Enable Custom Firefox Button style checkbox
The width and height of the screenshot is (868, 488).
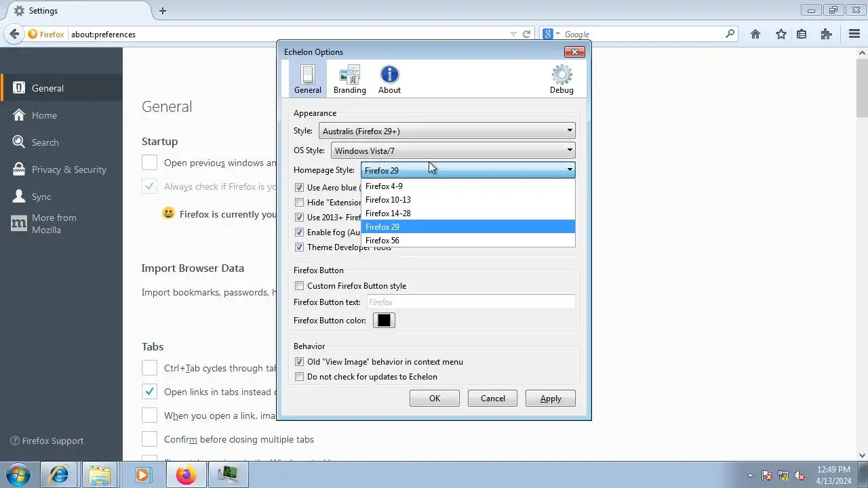click(x=300, y=286)
